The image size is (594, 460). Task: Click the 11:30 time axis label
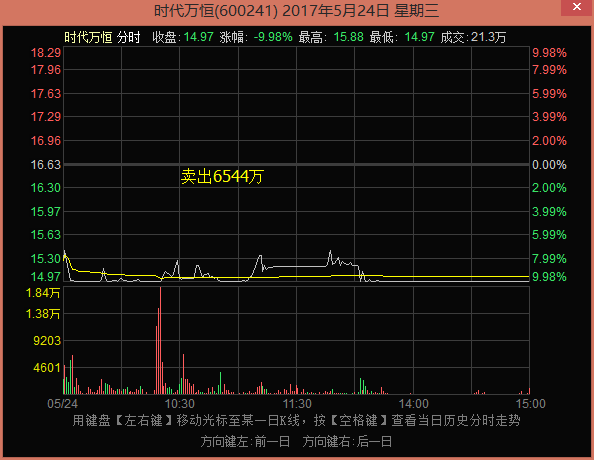click(297, 404)
